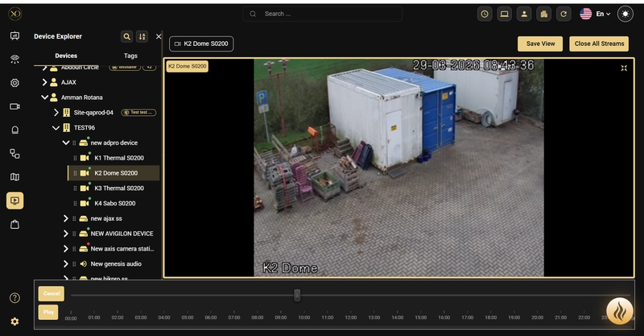644x336 pixels.
Task: Click the Device Explorer sort icon
Action: [142, 36]
